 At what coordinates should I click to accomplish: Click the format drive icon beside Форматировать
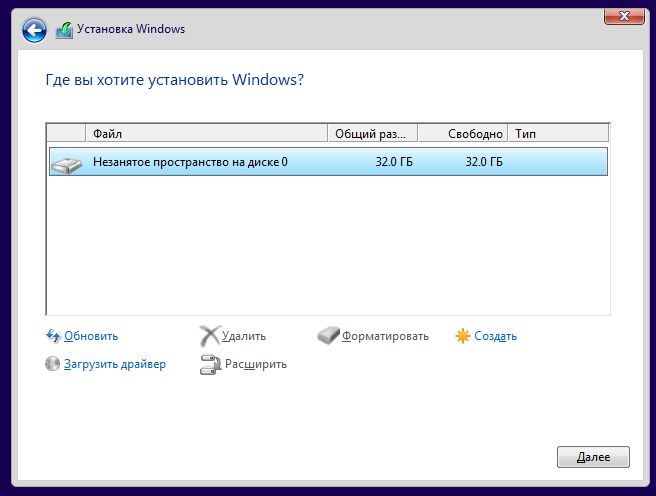(328, 335)
